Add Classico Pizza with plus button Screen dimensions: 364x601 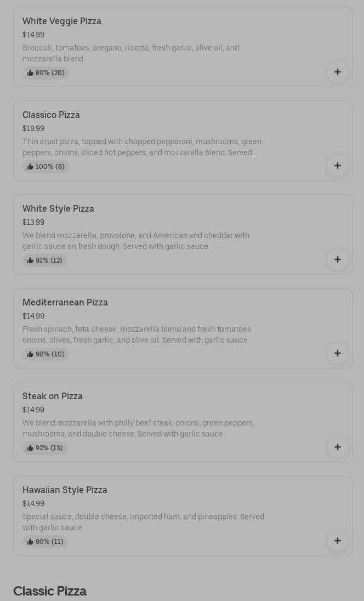click(337, 166)
